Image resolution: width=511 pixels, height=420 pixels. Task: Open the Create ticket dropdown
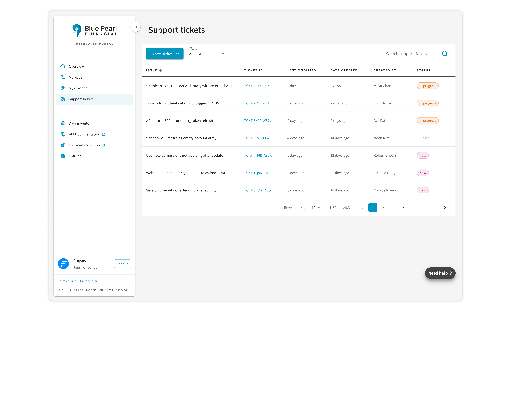click(165, 54)
